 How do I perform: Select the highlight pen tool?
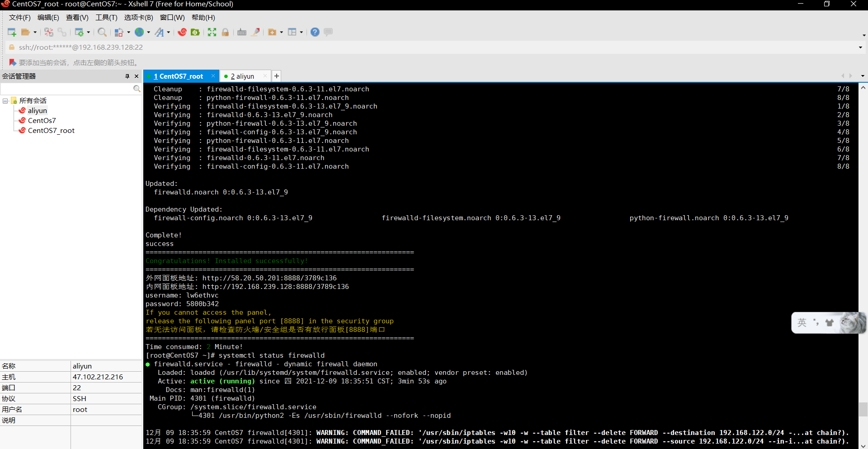tap(255, 32)
